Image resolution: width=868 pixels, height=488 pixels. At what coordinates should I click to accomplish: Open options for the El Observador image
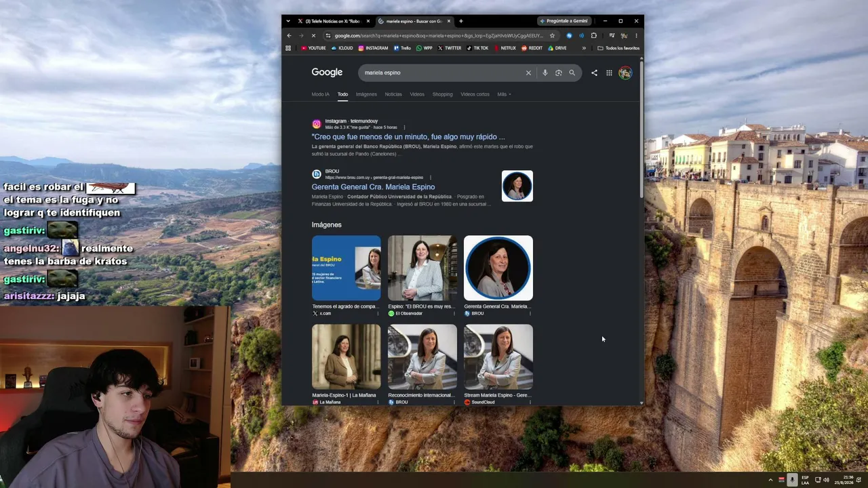click(x=454, y=314)
